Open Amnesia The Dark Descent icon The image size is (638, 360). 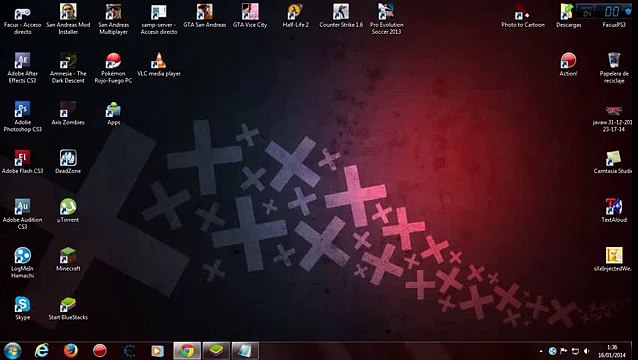[68, 68]
